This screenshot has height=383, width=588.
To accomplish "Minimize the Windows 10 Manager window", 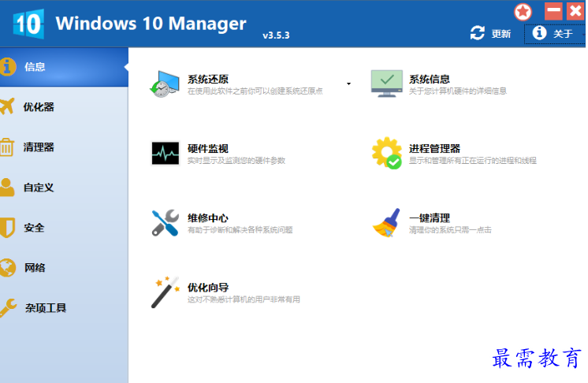I will [553, 11].
